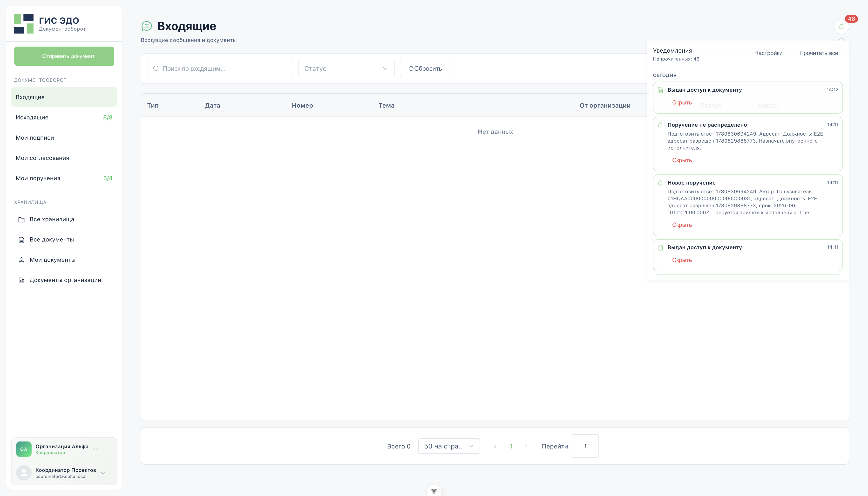Click the Номер column header

click(302, 106)
